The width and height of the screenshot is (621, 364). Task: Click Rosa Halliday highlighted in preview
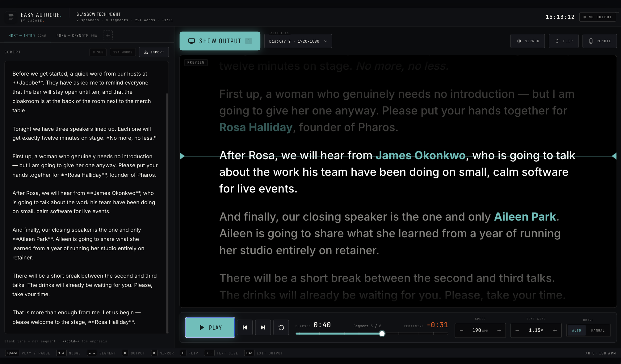point(256,127)
